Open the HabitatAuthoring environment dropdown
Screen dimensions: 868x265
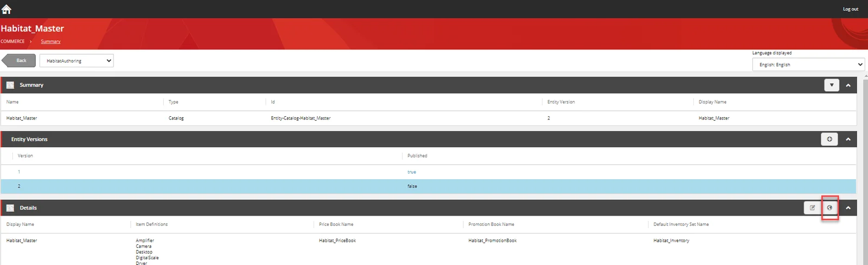tap(76, 61)
